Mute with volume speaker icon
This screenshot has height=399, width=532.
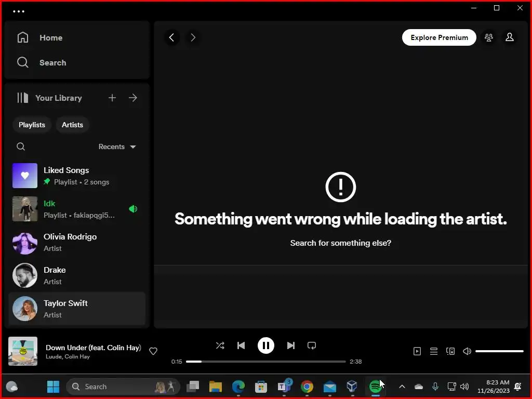[467, 351]
